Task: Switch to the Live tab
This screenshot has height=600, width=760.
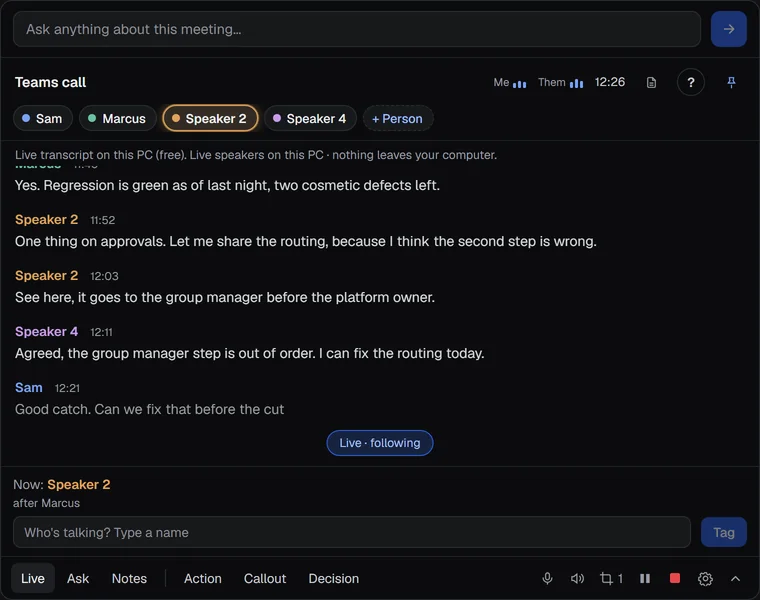Action: point(32,578)
